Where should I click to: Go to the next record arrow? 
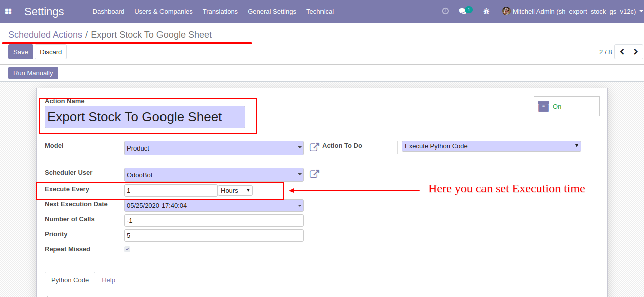pyautogui.click(x=636, y=52)
